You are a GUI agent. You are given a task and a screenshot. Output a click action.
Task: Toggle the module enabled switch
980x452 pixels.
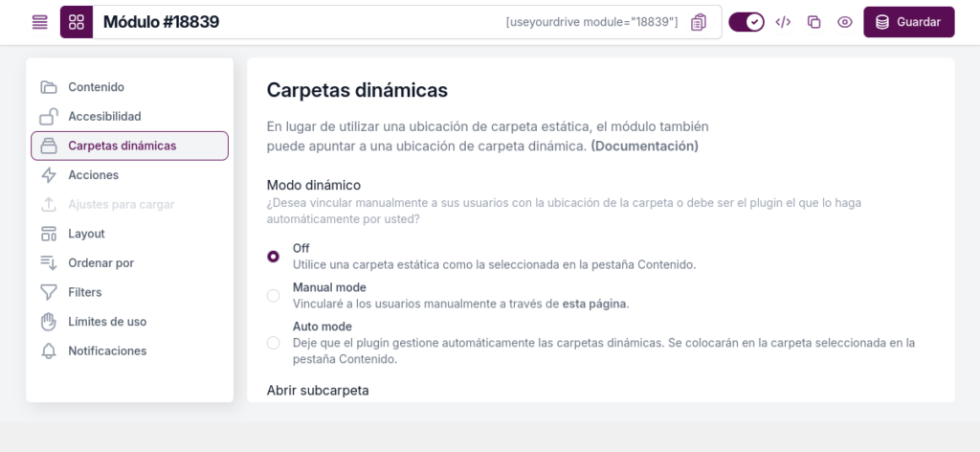pyautogui.click(x=746, y=23)
